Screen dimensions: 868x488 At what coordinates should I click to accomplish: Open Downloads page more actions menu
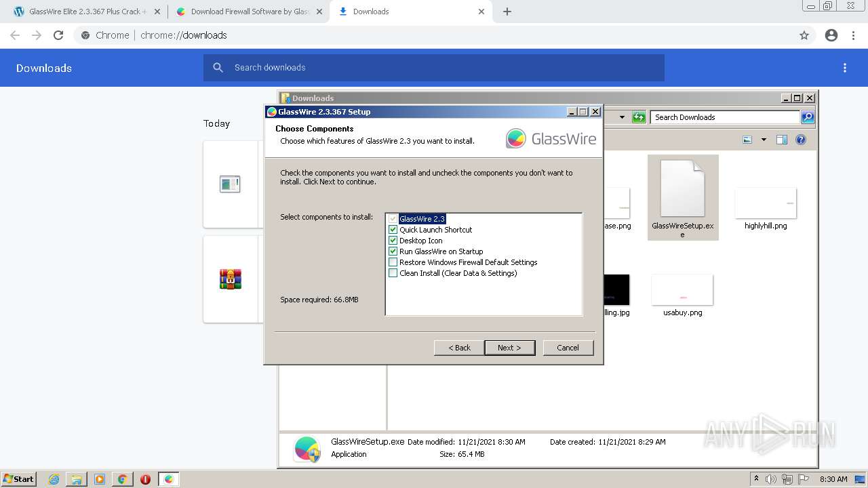coord(845,68)
